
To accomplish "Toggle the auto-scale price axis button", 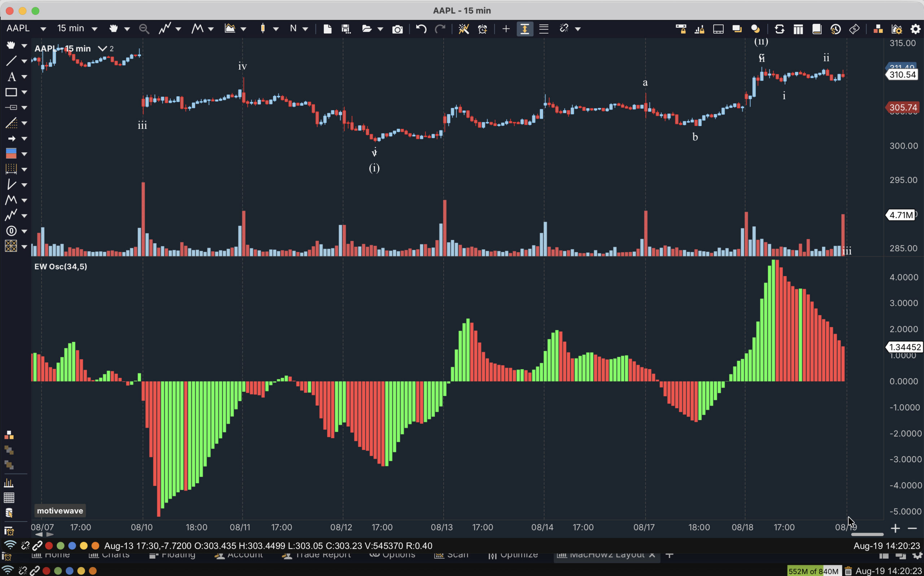I will [x=524, y=29].
